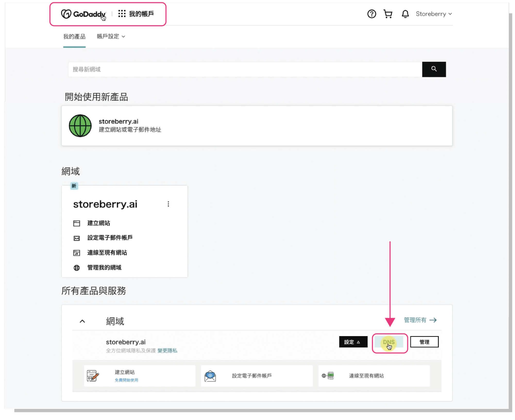Viewport: 515px width, 420px height.
Task: Open the shopping cart
Action: click(x=388, y=14)
